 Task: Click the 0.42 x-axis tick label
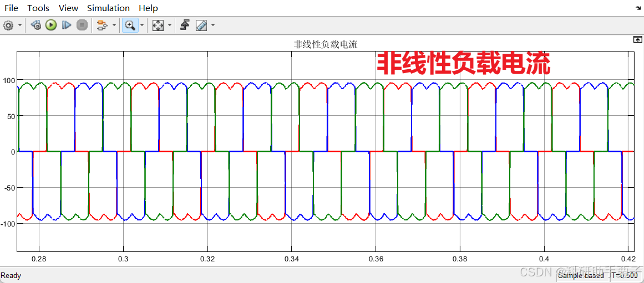[628, 259]
